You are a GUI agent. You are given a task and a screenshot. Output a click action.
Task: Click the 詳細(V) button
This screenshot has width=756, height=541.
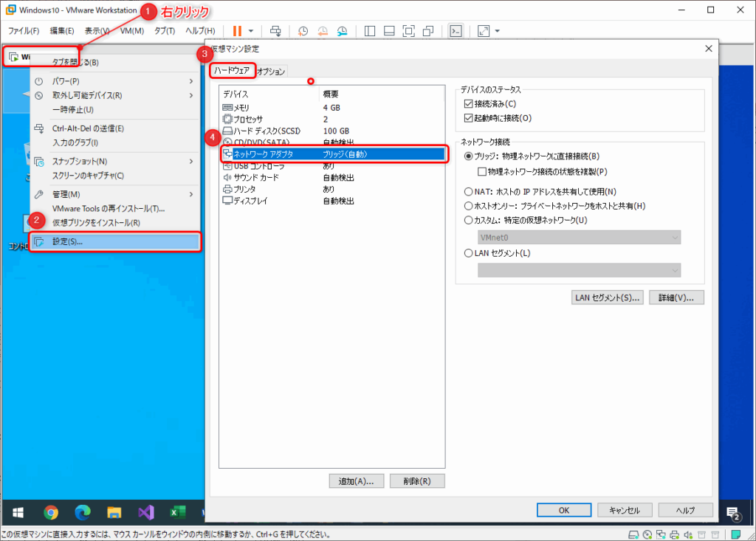[676, 297]
